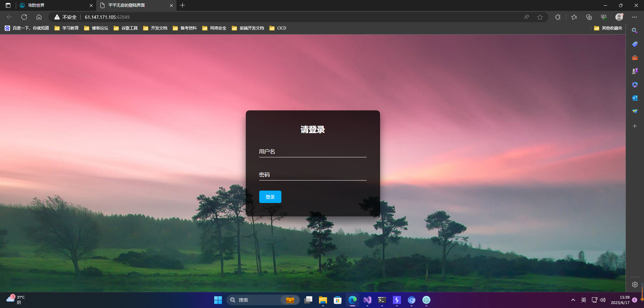The image size is (644, 308).
Task: Expand the 博客论坛 bookmark folder
Action: click(96, 28)
